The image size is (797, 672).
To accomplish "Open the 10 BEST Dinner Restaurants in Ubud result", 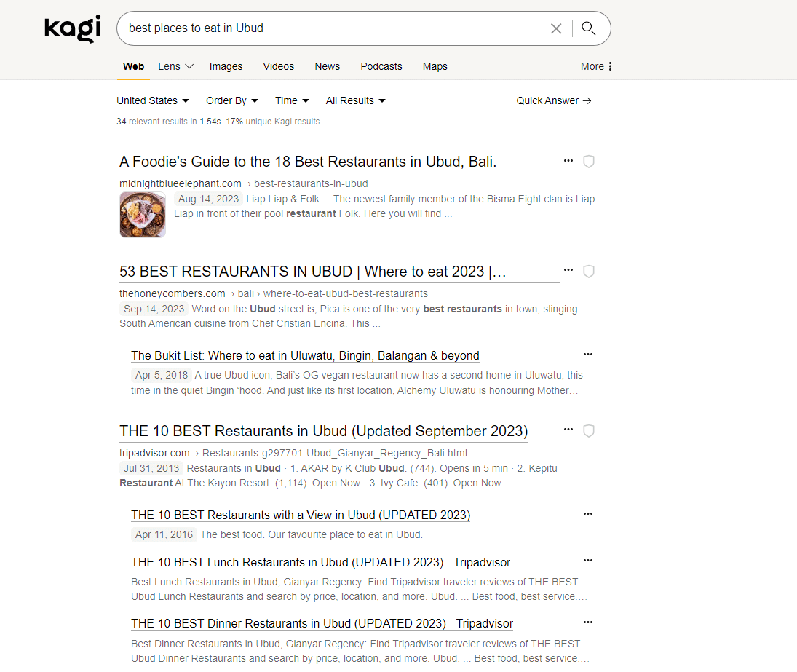I will pos(322,624).
